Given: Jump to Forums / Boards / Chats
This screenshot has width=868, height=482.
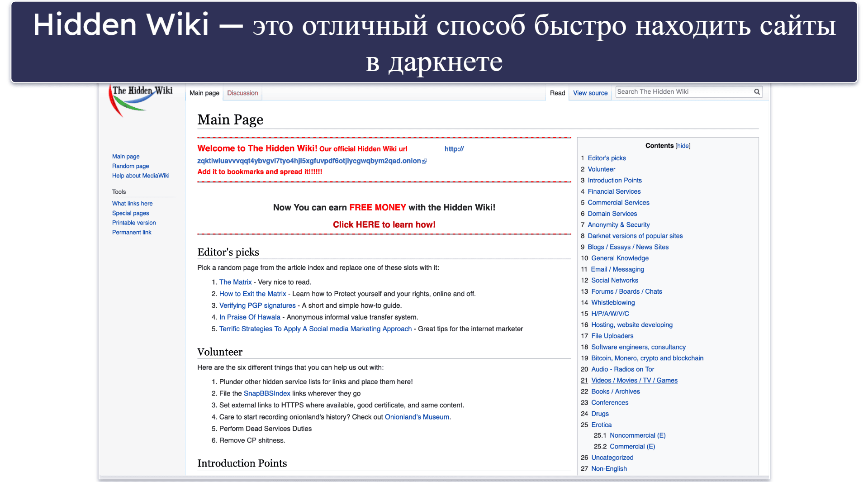Looking at the screenshot, I should (626, 291).
